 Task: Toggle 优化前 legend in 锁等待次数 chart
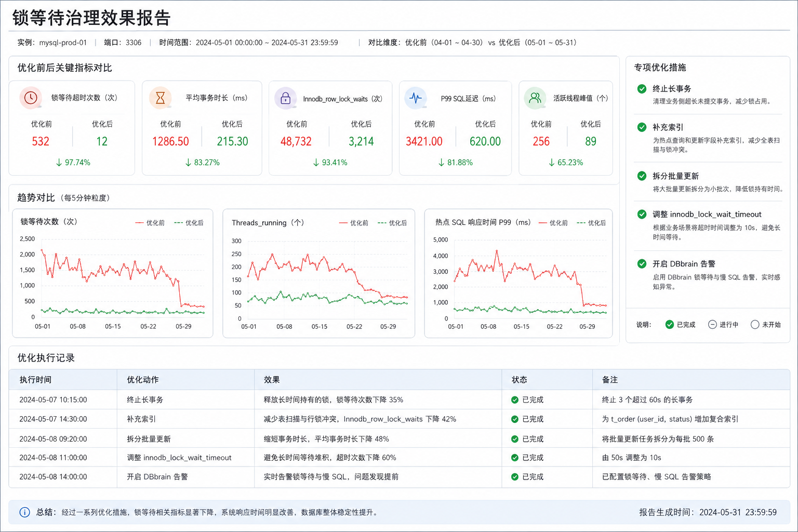click(x=150, y=223)
